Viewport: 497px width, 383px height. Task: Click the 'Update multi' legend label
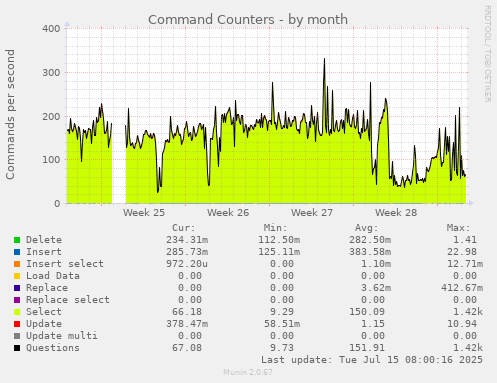coord(62,336)
